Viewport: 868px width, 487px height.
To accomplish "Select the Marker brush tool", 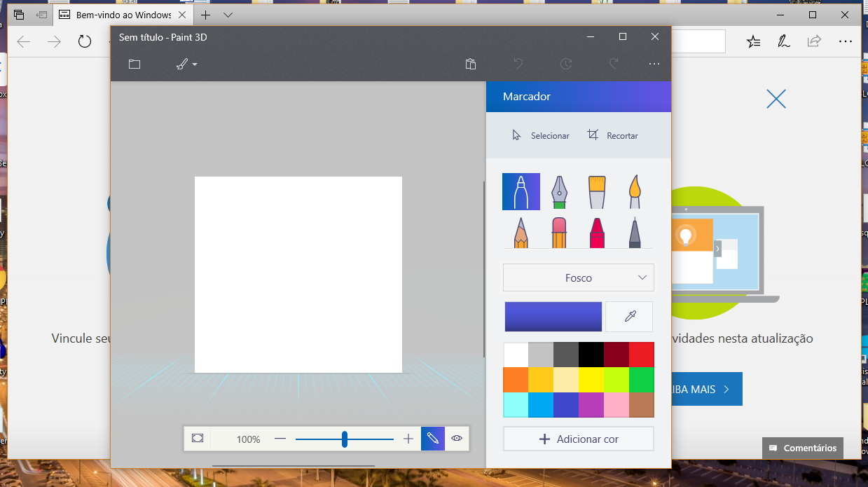I will (521, 191).
